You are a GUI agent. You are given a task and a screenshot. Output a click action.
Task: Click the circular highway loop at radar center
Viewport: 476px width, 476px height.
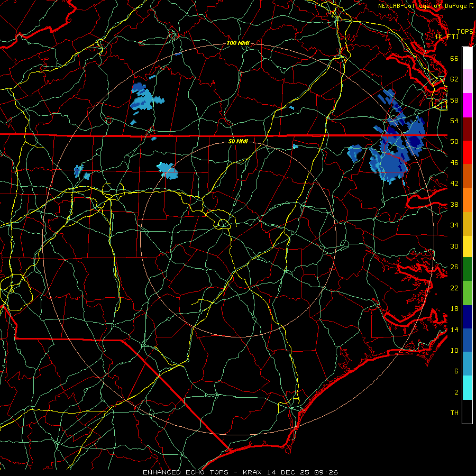[223, 224]
